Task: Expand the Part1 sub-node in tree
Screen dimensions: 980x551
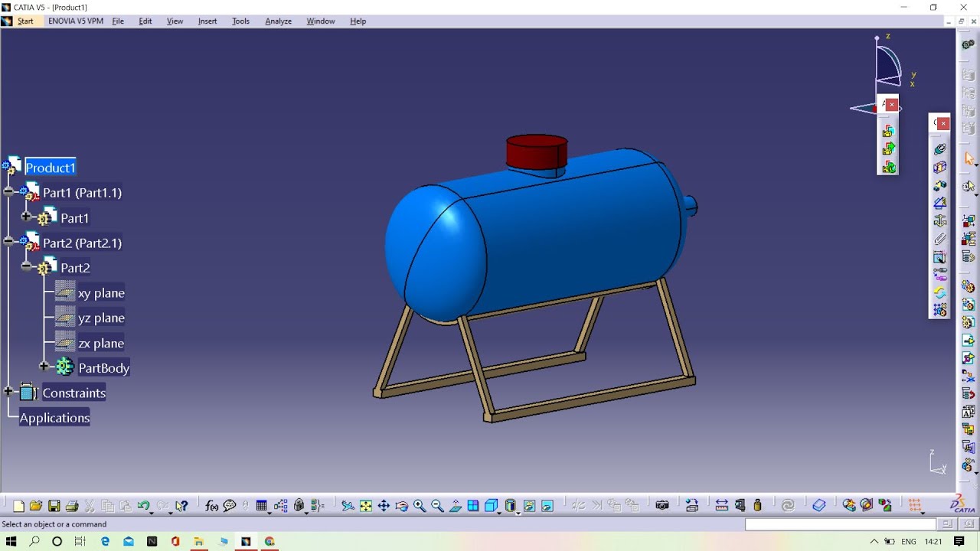Action: click(26, 217)
